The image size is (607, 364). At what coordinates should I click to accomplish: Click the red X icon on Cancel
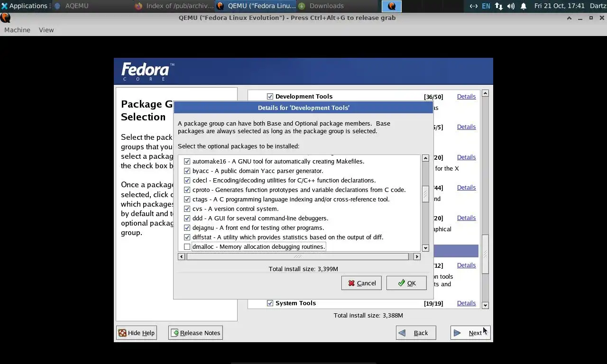pyautogui.click(x=351, y=283)
